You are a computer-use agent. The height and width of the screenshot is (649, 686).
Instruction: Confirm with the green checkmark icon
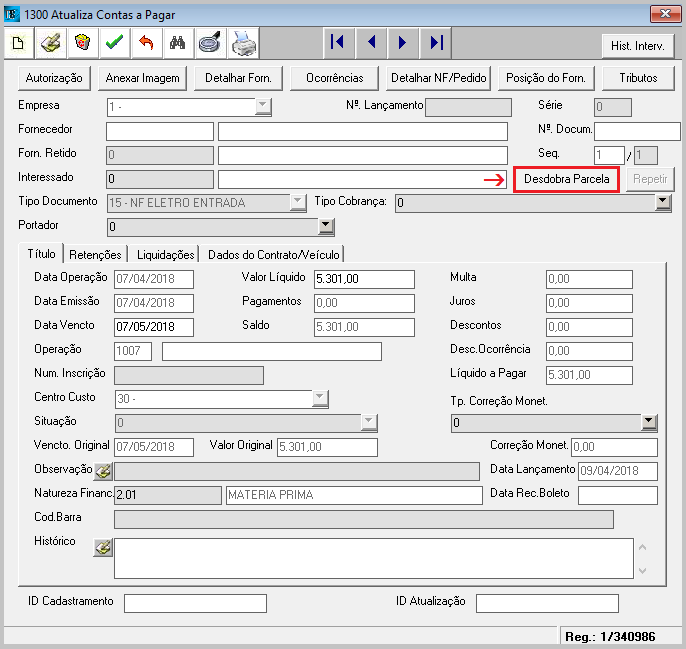click(114, 43)
